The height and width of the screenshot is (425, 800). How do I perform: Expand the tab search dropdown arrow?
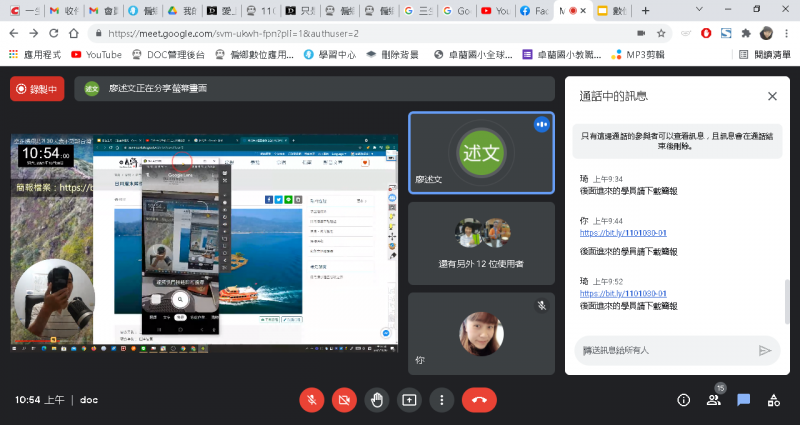(x=699, y=10)
